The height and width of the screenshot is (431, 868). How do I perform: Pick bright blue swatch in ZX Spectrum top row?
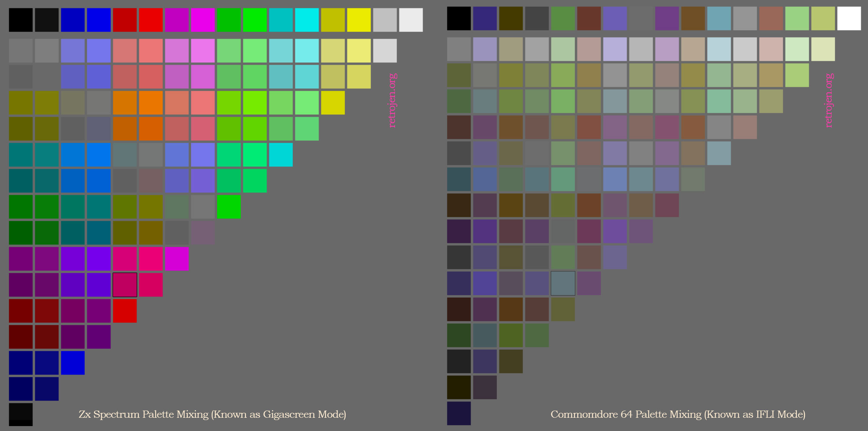[99, 20]
